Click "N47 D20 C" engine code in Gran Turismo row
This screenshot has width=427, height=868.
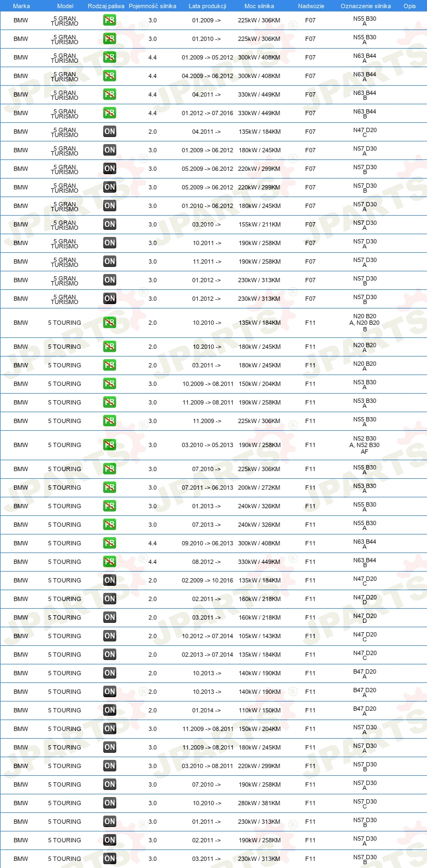pos(365,132)
